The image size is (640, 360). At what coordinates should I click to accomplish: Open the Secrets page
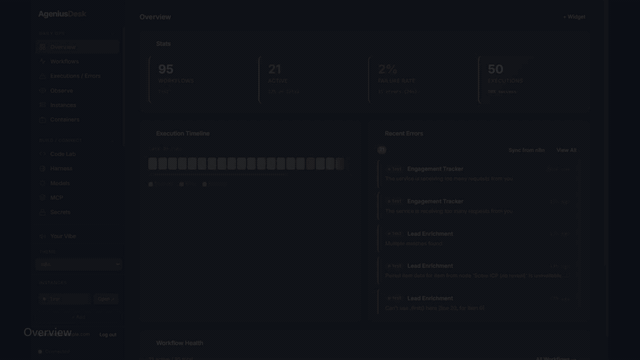pos(78,212)
